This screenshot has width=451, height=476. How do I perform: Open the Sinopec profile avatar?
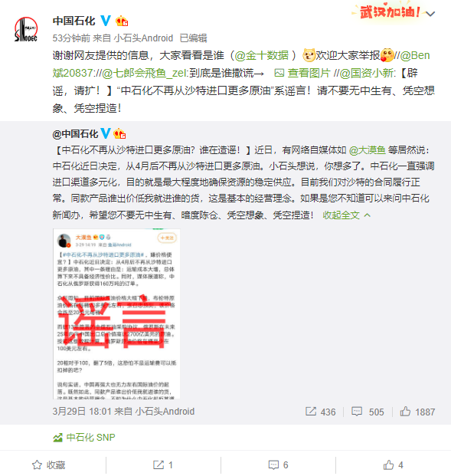pyautogui.click(x=26, y=29)
